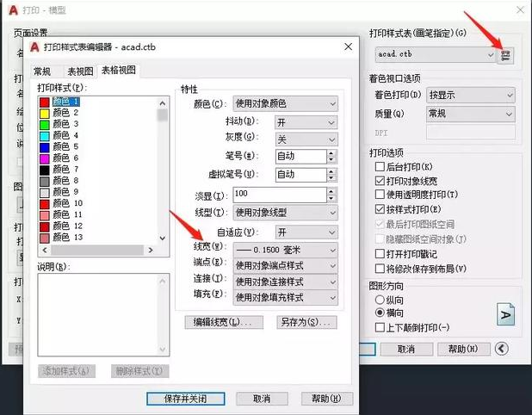Click 帮助 in the Plot dialog

pos(464,349)
